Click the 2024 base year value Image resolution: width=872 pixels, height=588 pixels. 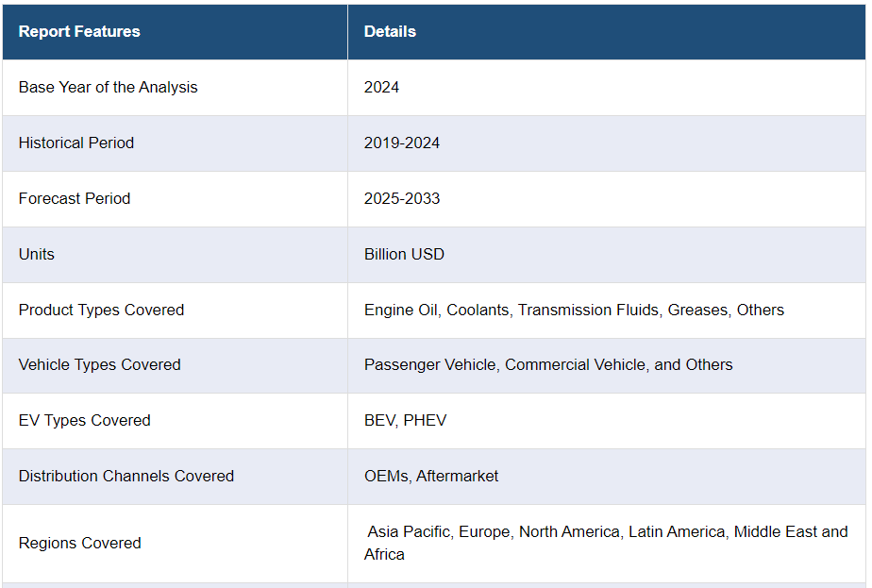(381, 88)
